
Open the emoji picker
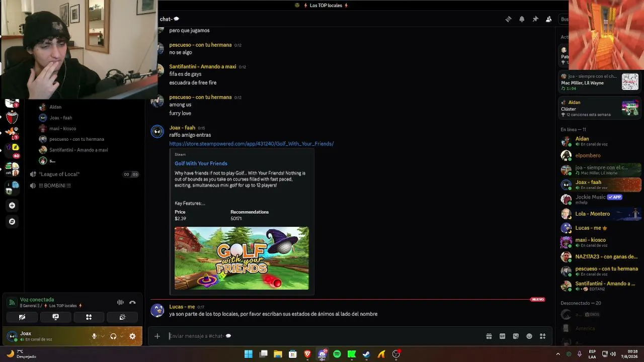pyautogui.click(x=529, y=336)
